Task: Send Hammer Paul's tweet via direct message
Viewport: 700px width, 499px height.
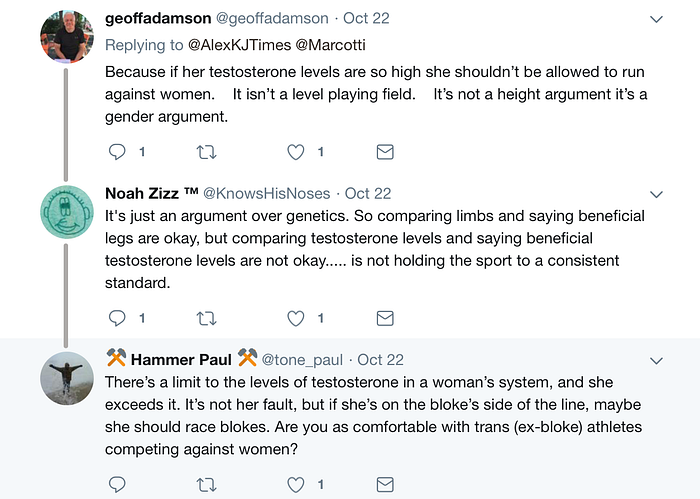Action: [x=385, y=484]
